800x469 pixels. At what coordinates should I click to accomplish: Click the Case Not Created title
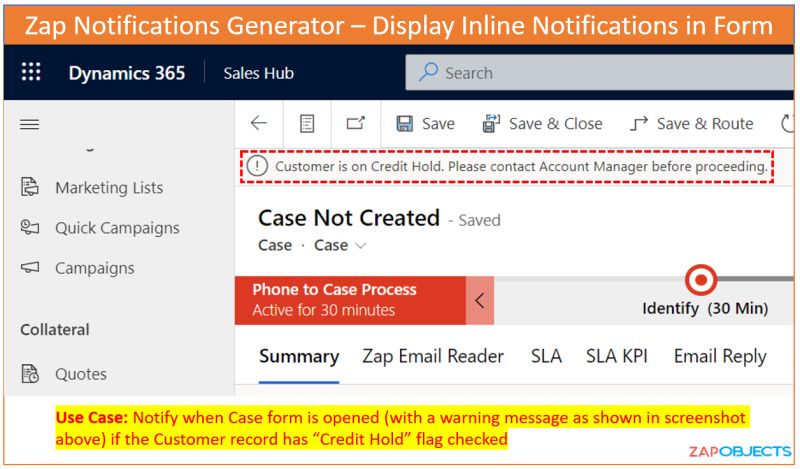coord(349,218)
